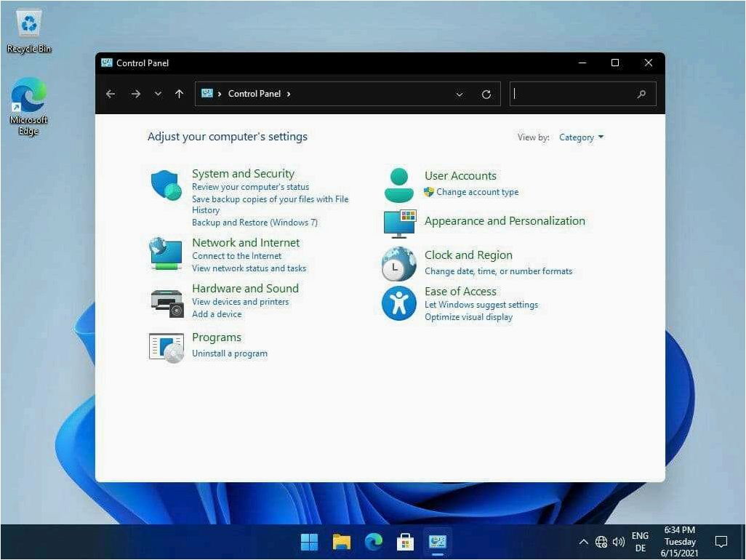
Task: Open Save backup copies with File History
Action: tap(270, 204)
